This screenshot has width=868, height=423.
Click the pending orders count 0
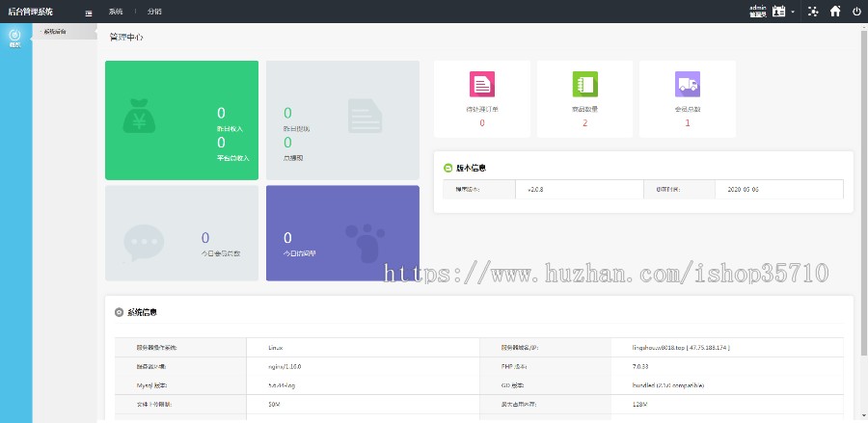[481, 122]
